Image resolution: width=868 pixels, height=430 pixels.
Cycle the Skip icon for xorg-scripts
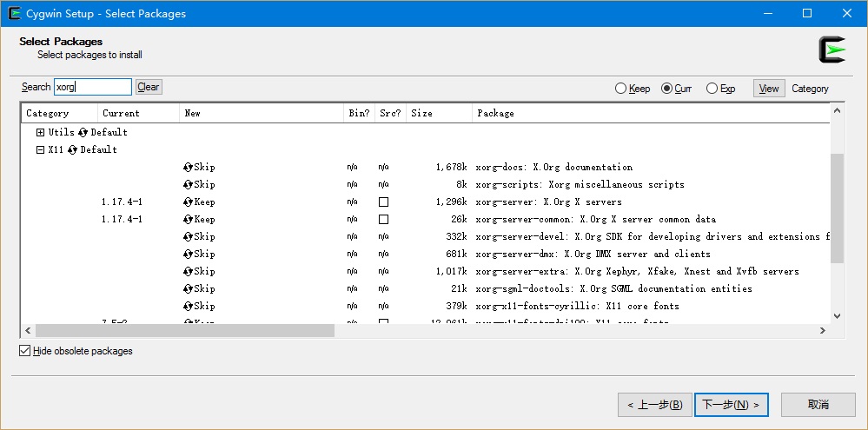188,184
